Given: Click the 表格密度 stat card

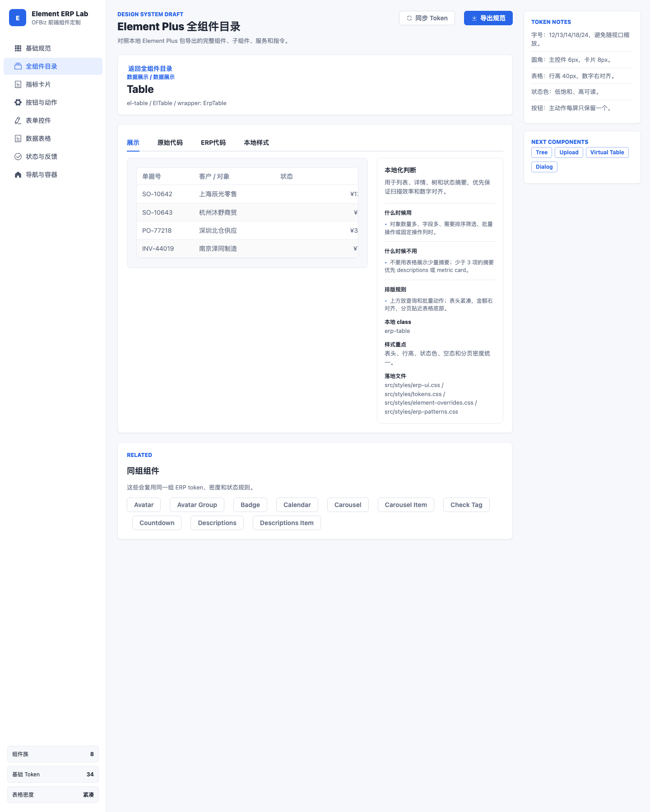Looking at the screenshot, I should pyautogui.click(x=53, y=795).
